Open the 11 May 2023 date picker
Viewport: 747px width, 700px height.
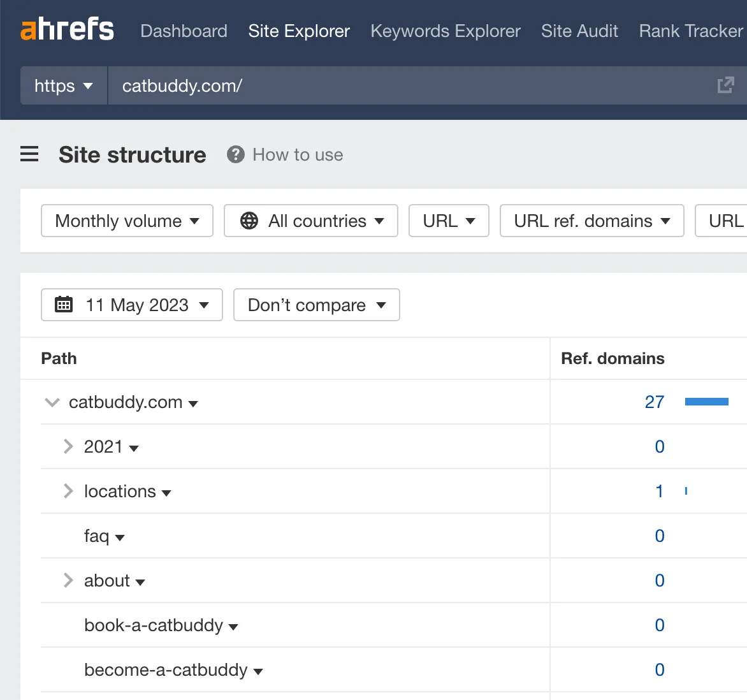pyautogui.click(x=132, y=305)
